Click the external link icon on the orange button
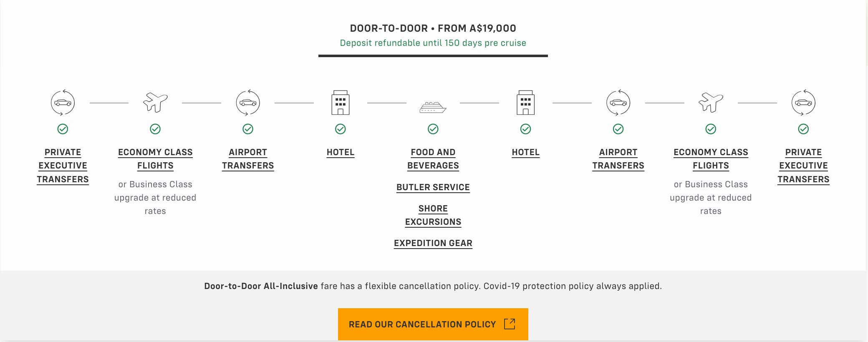 [x=509, y=324]
